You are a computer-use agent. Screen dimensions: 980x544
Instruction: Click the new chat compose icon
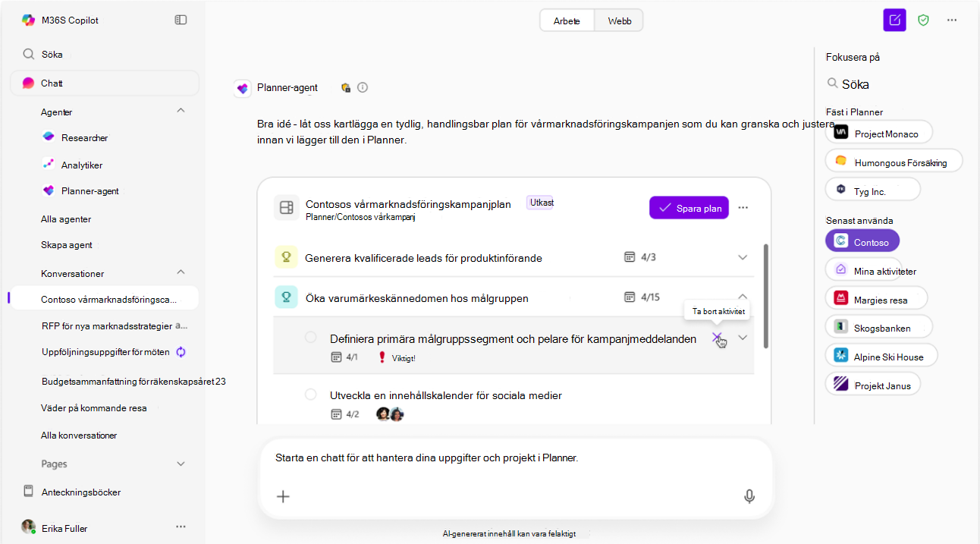(x=895, y=20)
